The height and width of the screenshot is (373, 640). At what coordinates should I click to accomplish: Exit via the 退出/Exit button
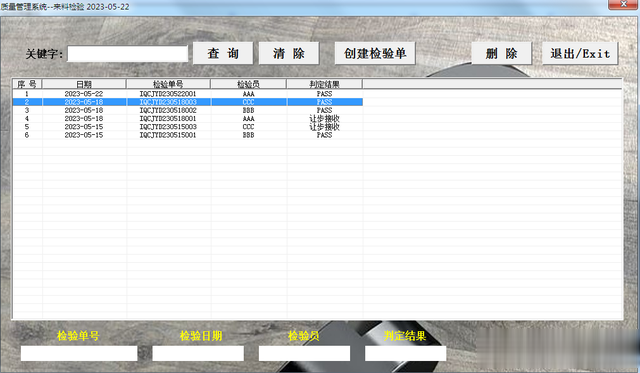[x=580, y=53]
